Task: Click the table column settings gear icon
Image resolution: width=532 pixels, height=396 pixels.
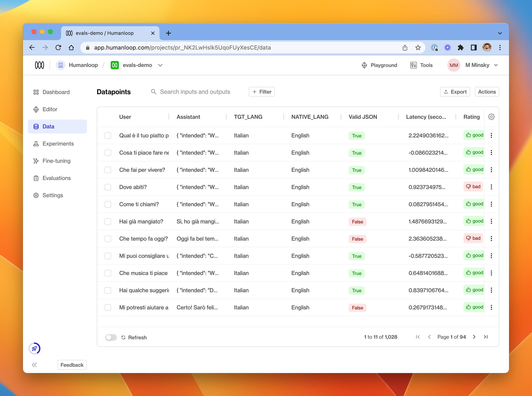Action: coord(491,117)
